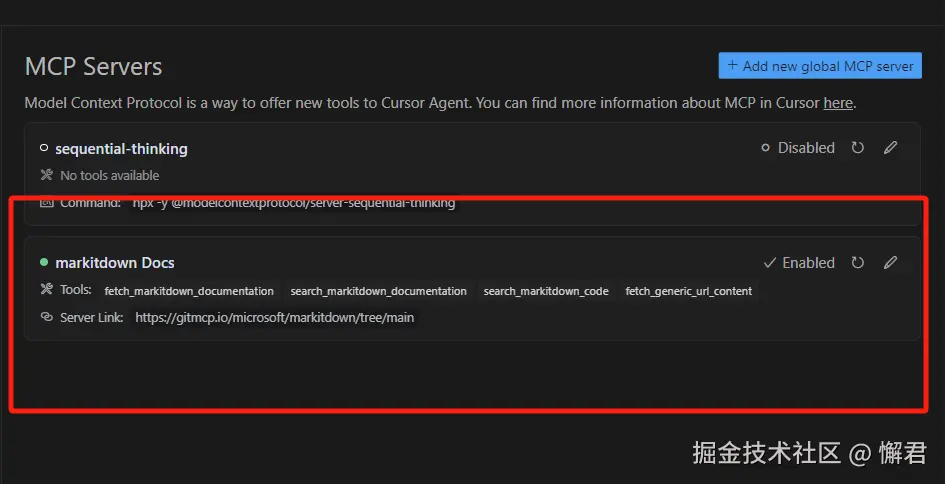945x484 pixels.
Task: Toggle sequential-thinking Disabled status
Action: point(797,148)
